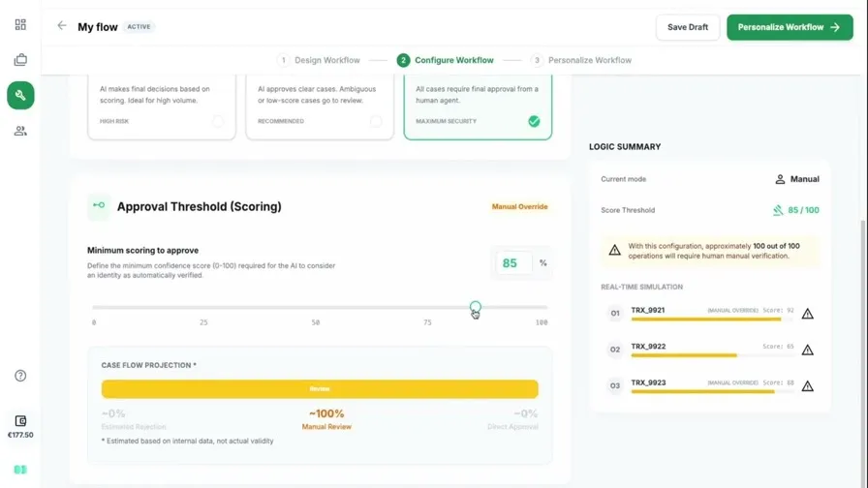
Task: Click the warning triangle in configuration notice
Action: click(614, 250)
